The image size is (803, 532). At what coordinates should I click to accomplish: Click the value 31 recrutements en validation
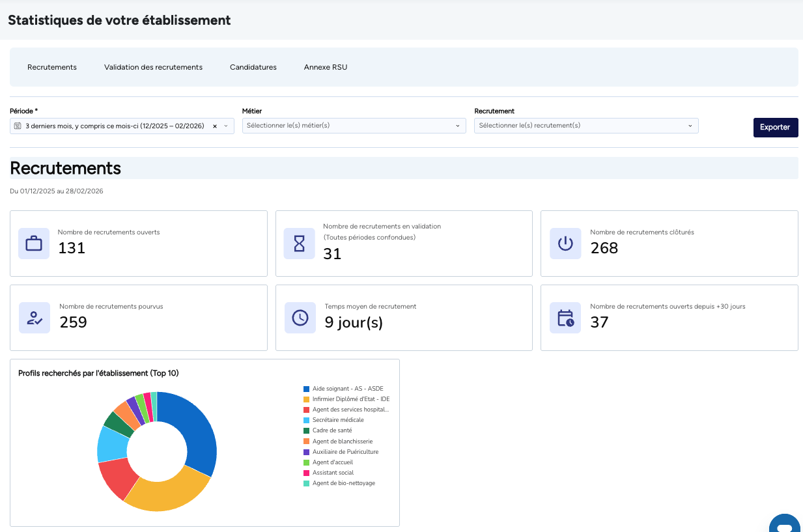[x=332, y=254]
